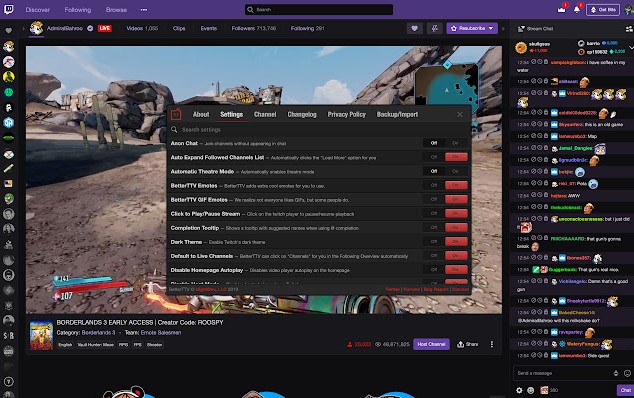This screenshot has height=398, width=634.
Task: Turn off the Dark Theme setting
Action: (434, 242)
